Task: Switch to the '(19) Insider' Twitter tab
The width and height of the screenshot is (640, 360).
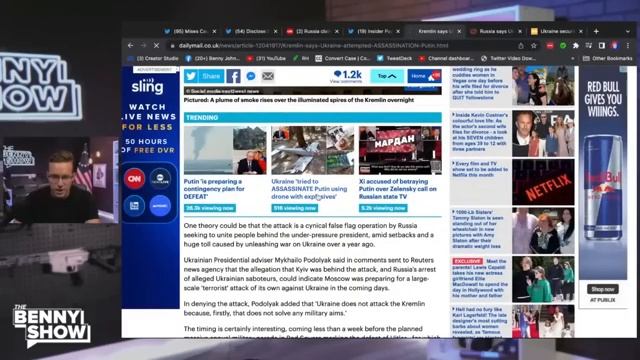Action: (370, 31)
